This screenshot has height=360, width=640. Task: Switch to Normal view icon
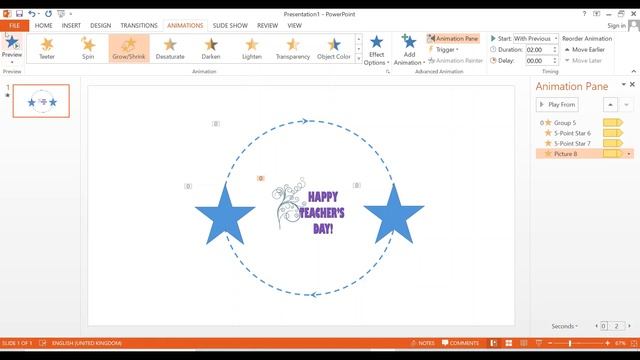tap(493, 343)
